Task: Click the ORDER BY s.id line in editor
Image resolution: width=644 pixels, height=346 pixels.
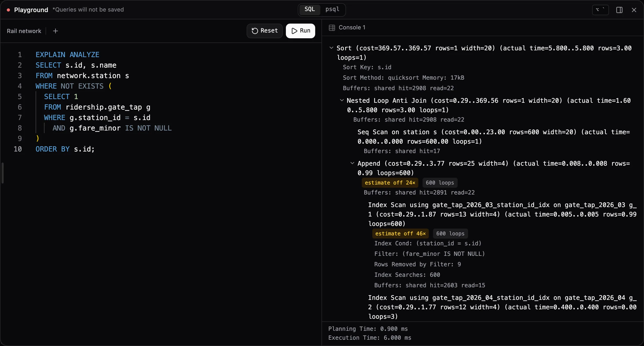Action: click(x=65, y=149)
